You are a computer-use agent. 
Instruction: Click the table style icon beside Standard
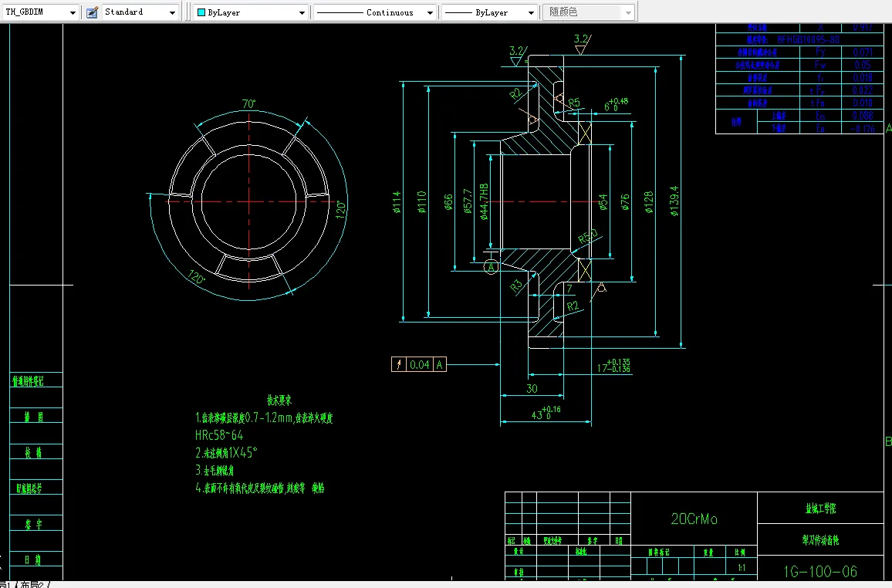(x=93, y=12)
